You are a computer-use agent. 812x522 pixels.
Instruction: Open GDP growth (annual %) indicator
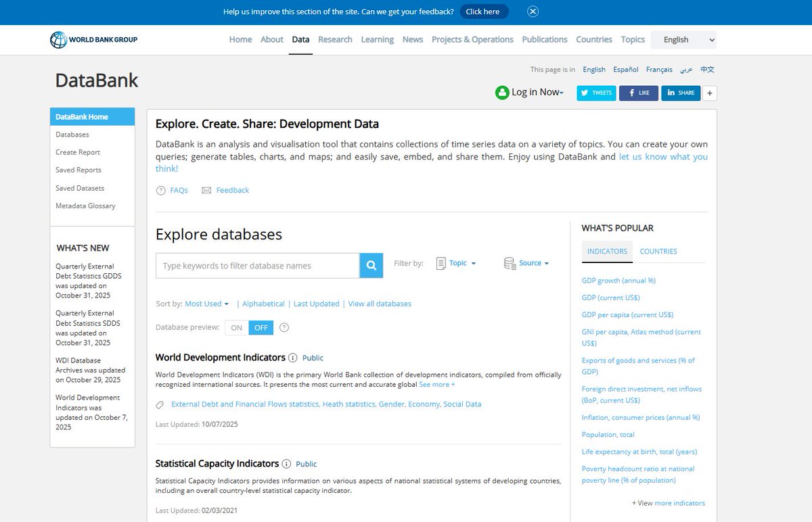coord(618,281)
